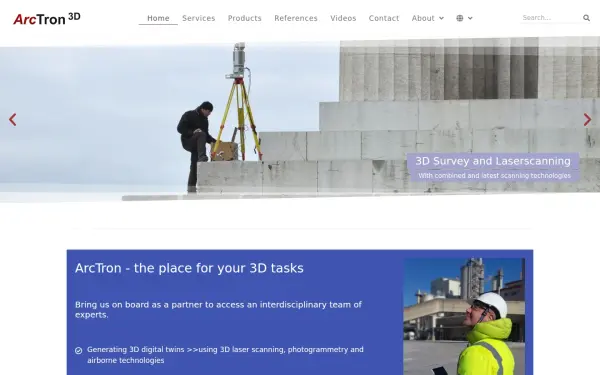Go to previous slide with left arrow
This screenshot has width=600, height=375.
pyautogui.click(x=13, y=120)
